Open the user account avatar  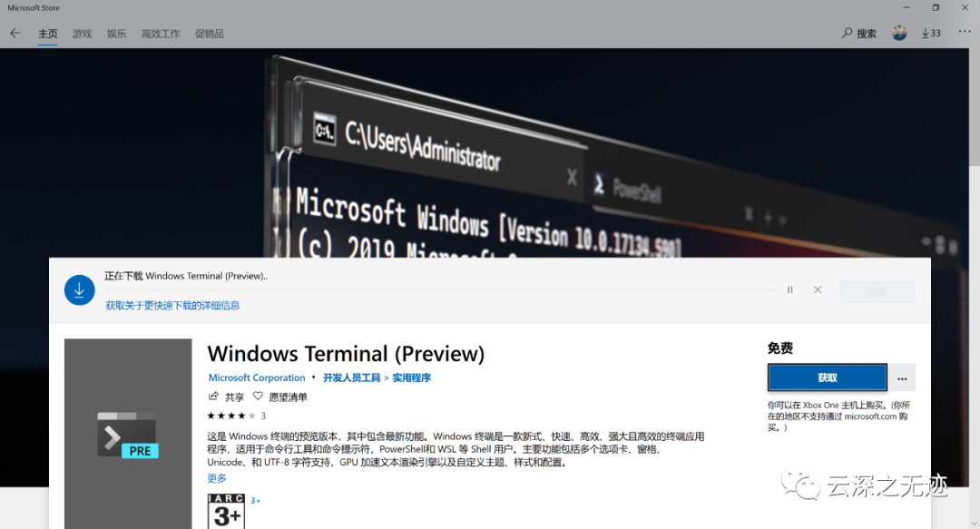point(899,34)
